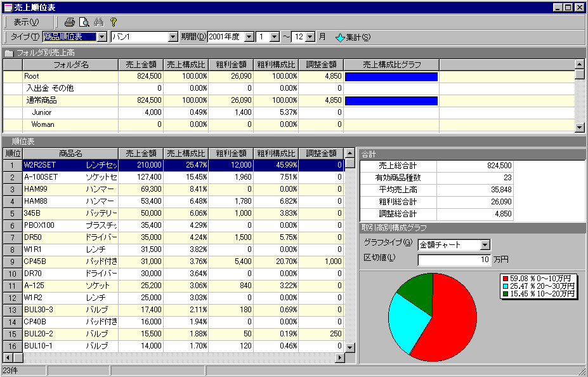This screenshot has height=377, width=588.
Task: Open the start month dropdown showing 1
Action: pos(275,37)
